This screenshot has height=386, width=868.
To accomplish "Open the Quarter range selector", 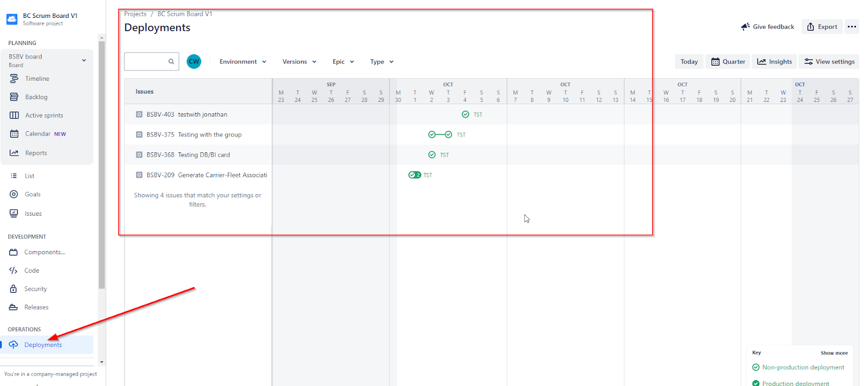I will tap(728, 62).
